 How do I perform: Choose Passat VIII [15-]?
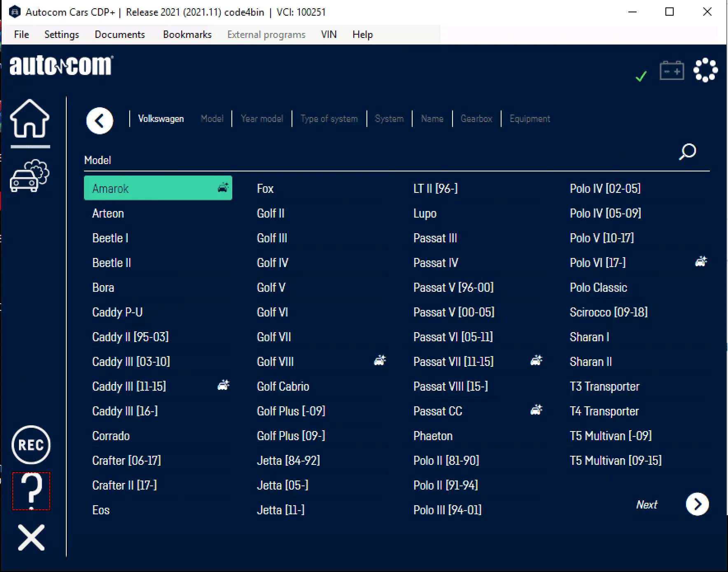click(x=450, y=387)
